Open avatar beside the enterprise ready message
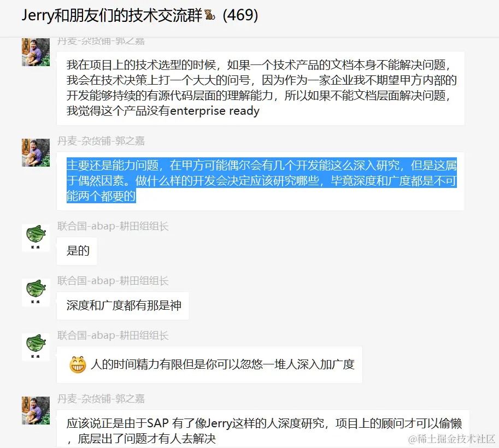 click(36, 52)
